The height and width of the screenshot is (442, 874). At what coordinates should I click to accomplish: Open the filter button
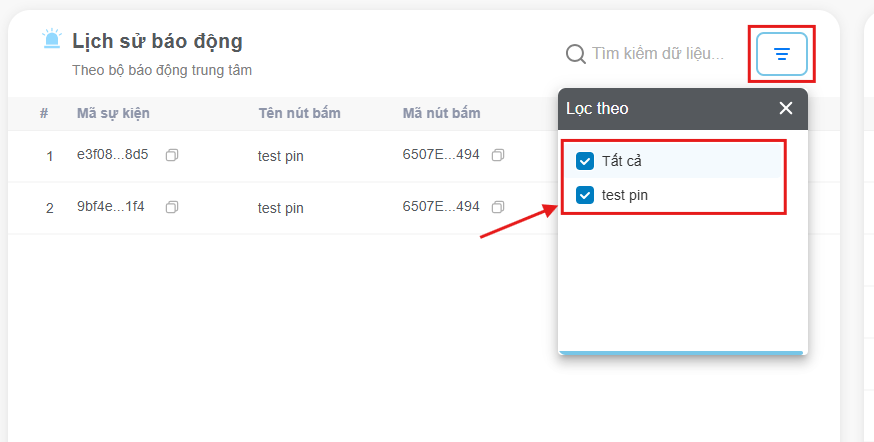(781, 54)
